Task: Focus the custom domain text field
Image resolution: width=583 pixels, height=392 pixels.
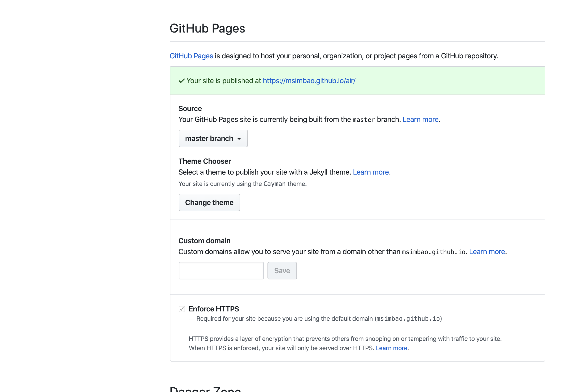Action: 221,271
